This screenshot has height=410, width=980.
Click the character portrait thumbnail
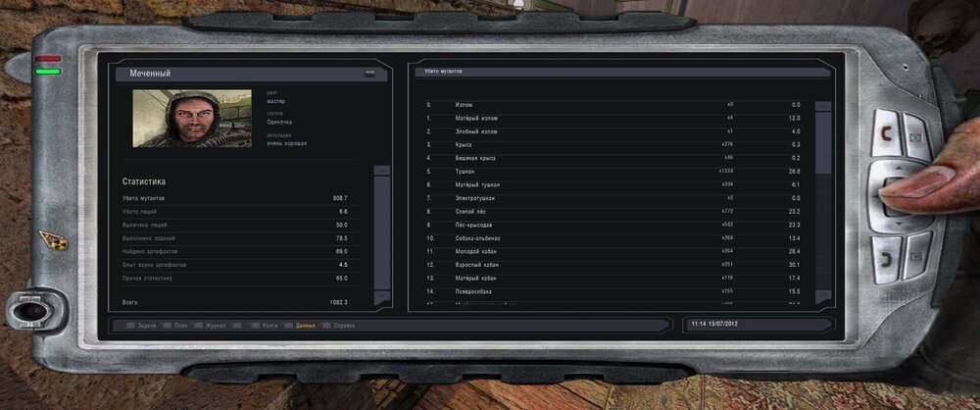[x=192, y=119]
